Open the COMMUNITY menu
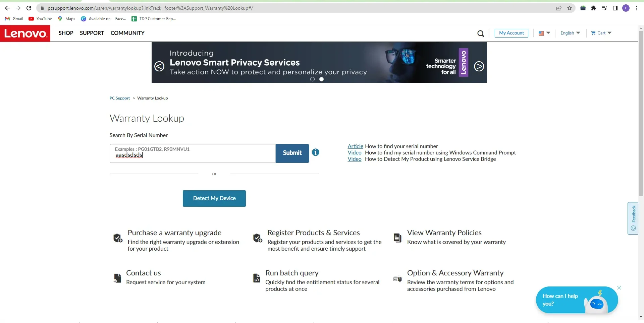The width and height of the screenshot is (644, 323). tap(127, 33)
